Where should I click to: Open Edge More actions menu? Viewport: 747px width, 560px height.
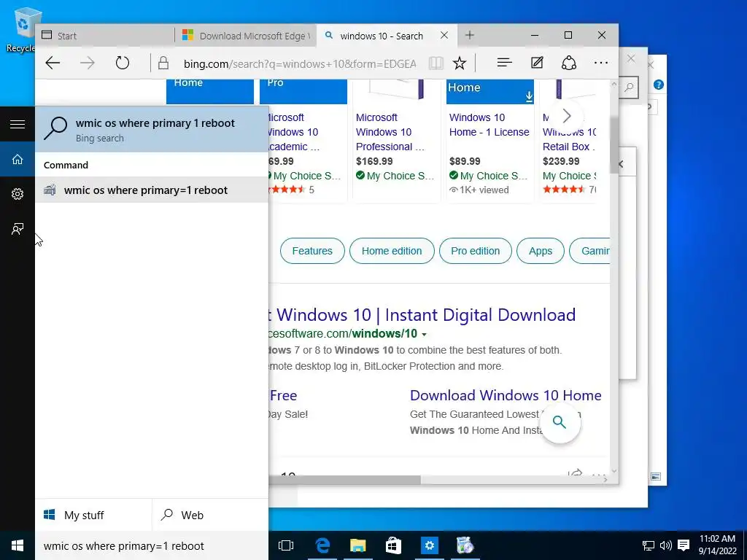pyautogui.click(x=601, y=63)
